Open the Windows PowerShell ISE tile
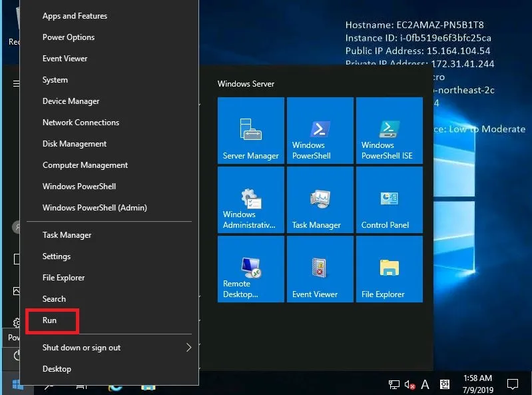This screenshot has width=532, height=395. point(390,131)
